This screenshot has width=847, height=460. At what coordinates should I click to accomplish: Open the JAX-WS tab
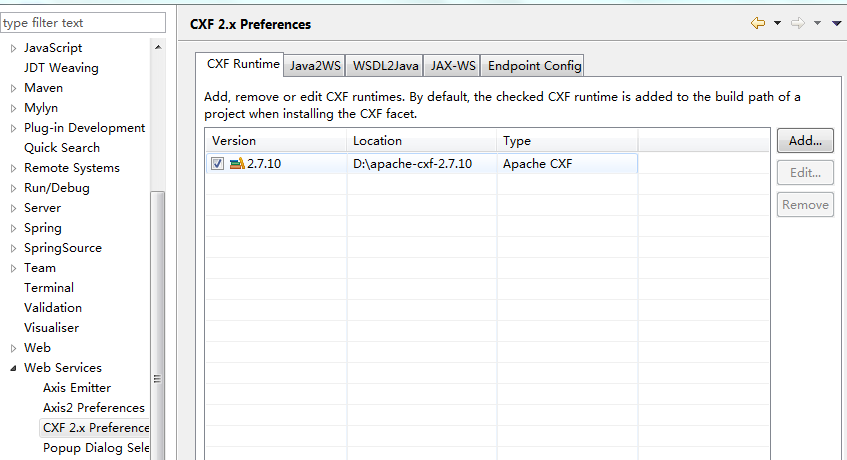tap(453, 66)
